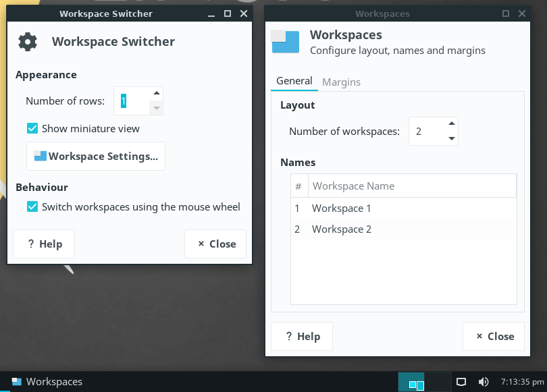Increase the number of workspaces
Image resolution: width=547 pixels, height=392 pixels.
pos(451,124)
